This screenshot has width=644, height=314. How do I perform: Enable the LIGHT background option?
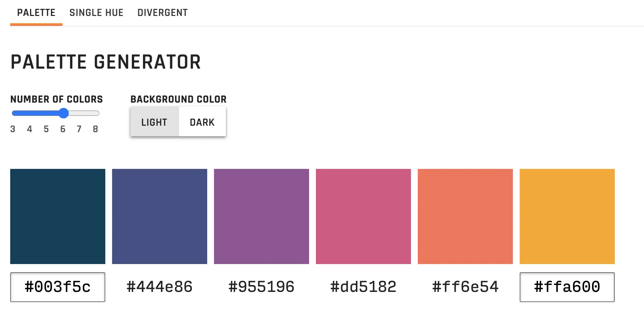coord(154,122)
